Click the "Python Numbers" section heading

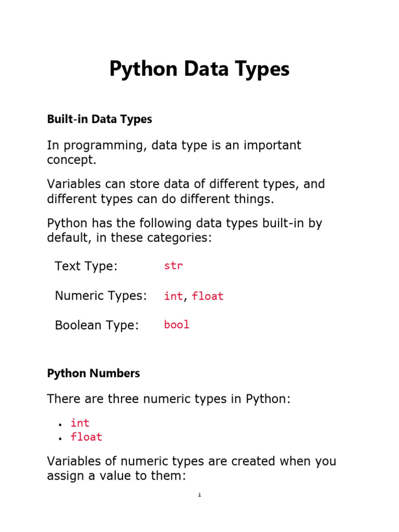point(94,373)
